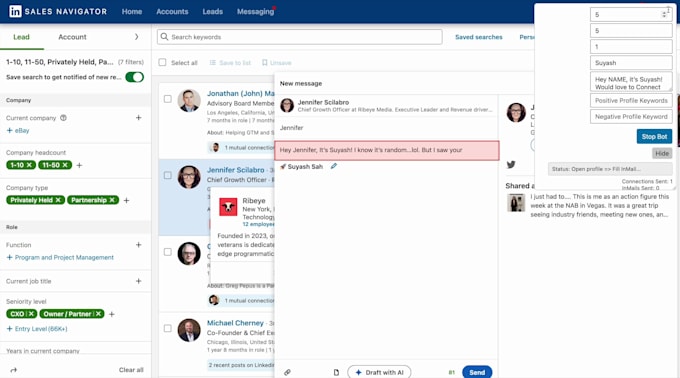Click the attachment link icon in message footer
The image size is (680, 378).
[287, 372]
